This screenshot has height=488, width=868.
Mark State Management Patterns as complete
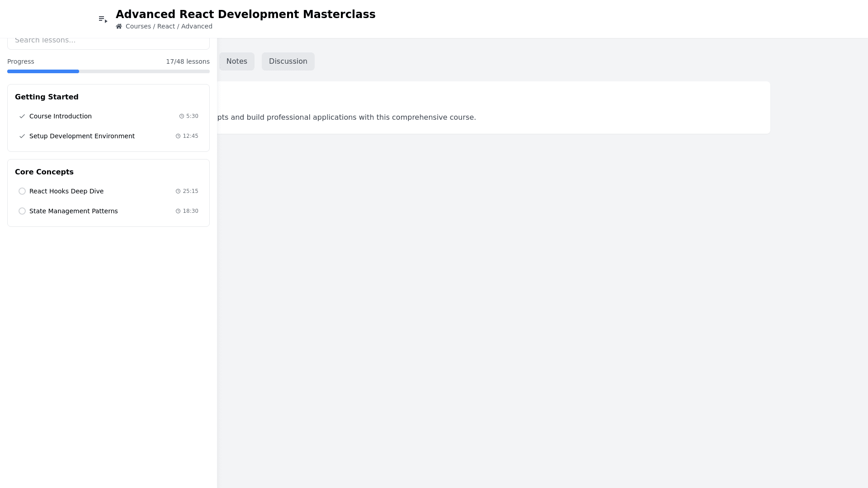click(22, 211)
